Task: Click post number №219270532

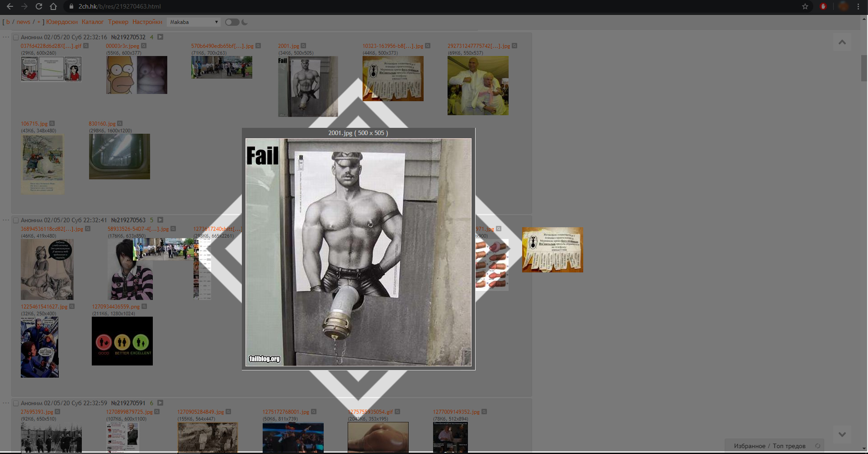Action: (128, 37)
